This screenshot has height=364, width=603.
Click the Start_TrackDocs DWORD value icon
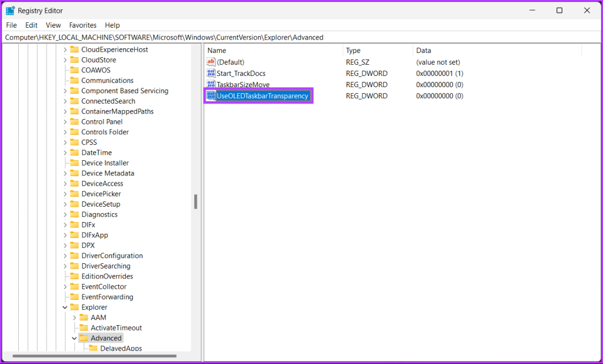click(211, 73)
